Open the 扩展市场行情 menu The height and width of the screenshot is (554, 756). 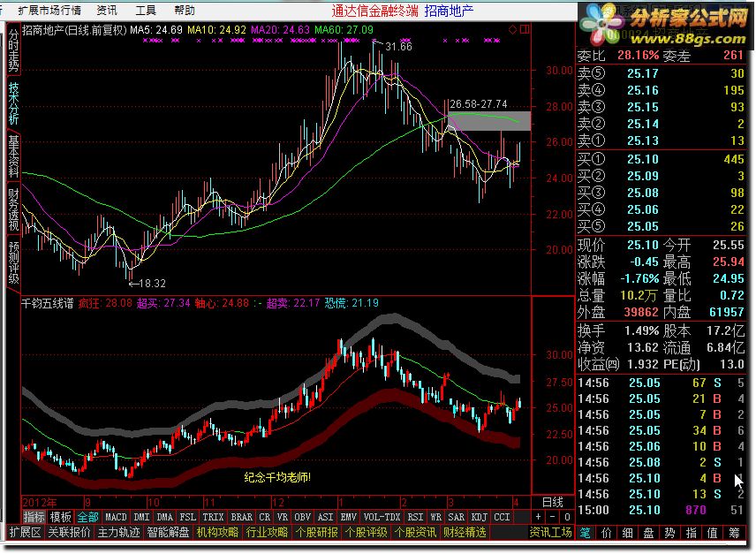click(49, 10)
